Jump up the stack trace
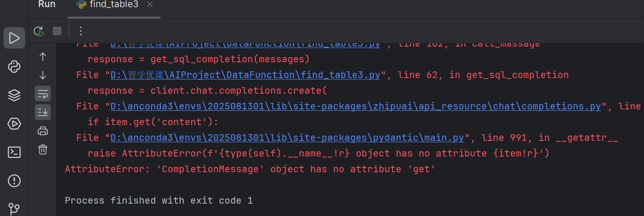Image resolution: width=644 pixels, height=216 pixels. 43,57
